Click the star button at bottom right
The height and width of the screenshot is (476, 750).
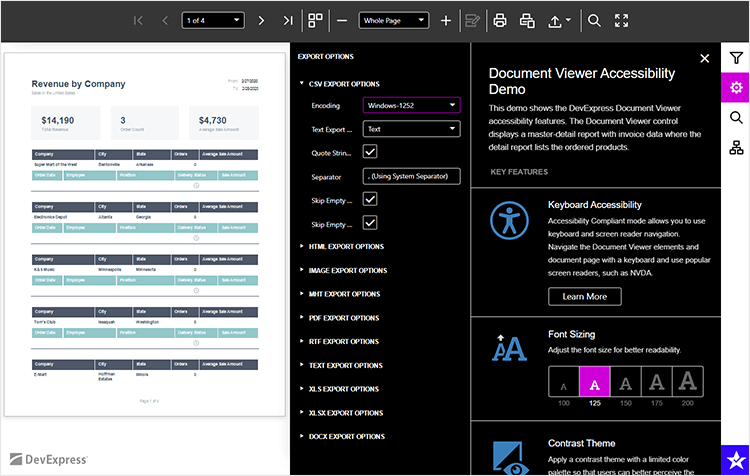736,460
